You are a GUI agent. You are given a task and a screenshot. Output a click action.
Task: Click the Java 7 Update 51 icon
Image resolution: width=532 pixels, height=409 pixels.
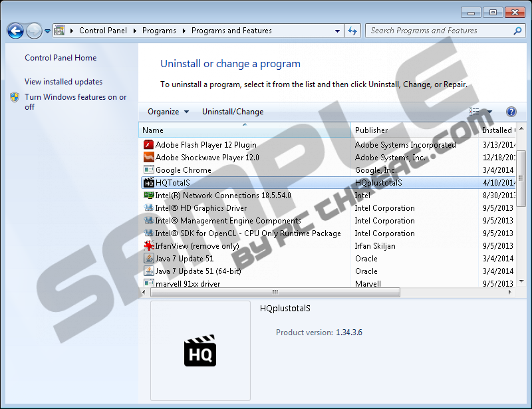point(149,259)
